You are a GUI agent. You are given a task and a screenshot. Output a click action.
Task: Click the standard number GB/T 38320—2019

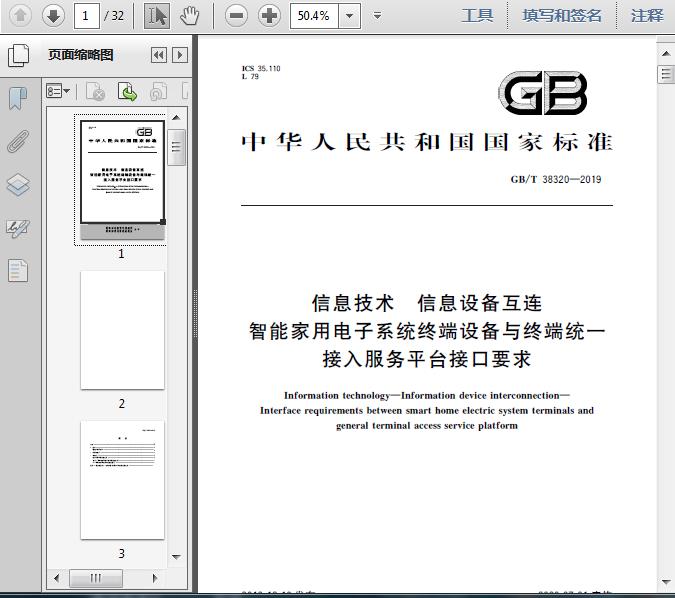click(x=556, y=179)
